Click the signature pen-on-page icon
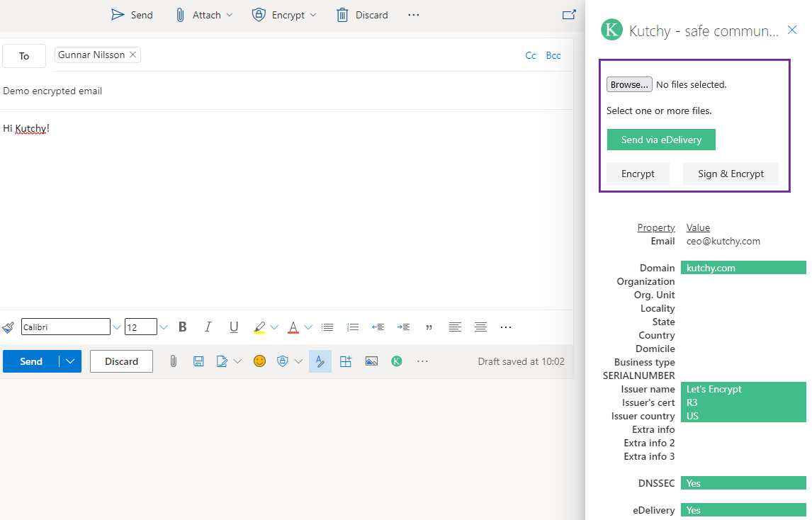The image size is (812, 520). pos(222,361)
